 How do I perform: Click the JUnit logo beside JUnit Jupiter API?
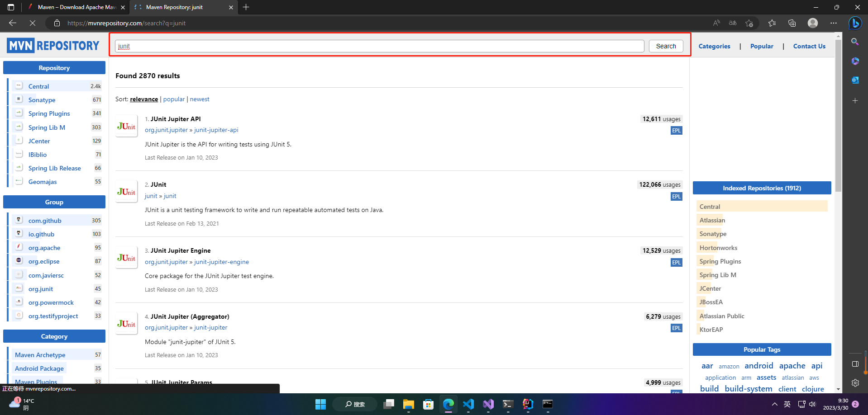pyautogui.click(x=126, y=126)
